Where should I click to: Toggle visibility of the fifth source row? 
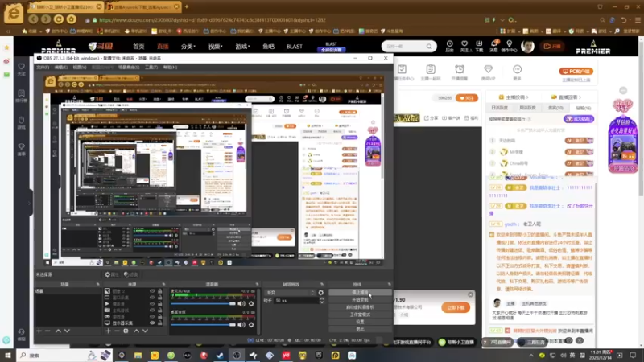tap(152, 316)
